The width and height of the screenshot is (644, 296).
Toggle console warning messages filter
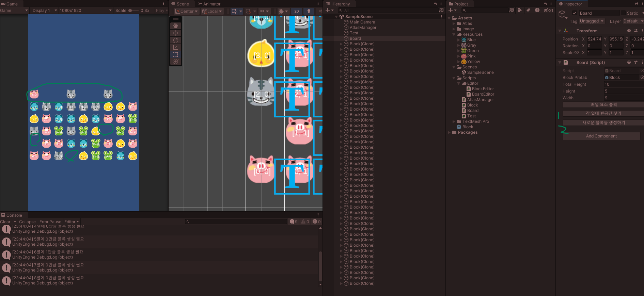[305, 221]
